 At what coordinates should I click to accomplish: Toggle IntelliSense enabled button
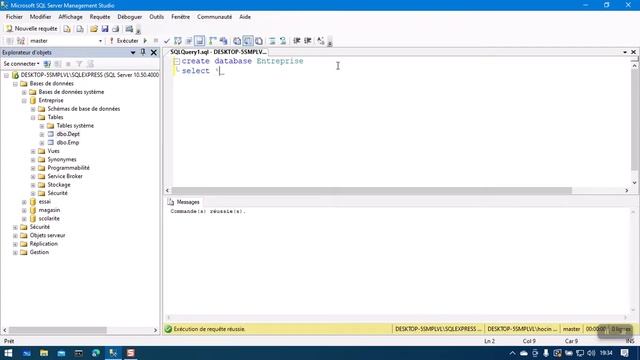(199, 41)
